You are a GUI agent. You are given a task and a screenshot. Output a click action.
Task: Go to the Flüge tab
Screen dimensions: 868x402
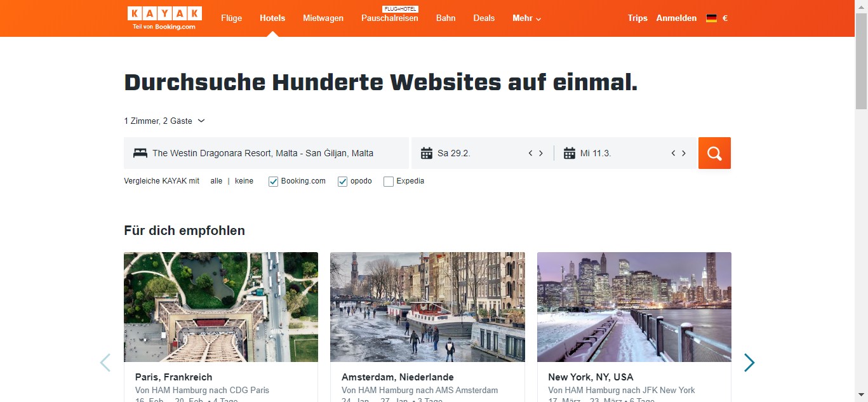click(x=232, y=18)
